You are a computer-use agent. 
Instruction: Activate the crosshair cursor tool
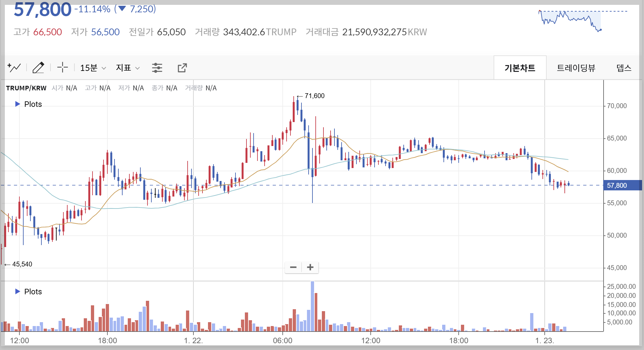pos(62,68)
